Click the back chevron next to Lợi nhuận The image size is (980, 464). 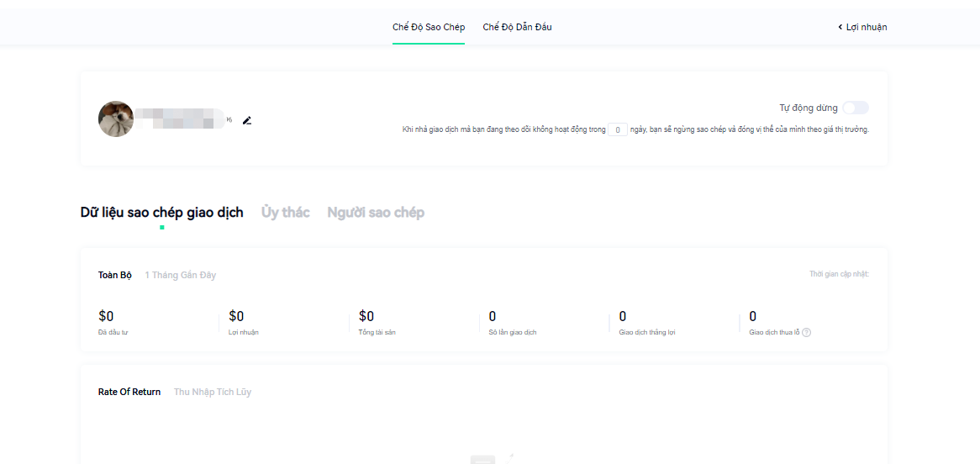pos(840,27)
